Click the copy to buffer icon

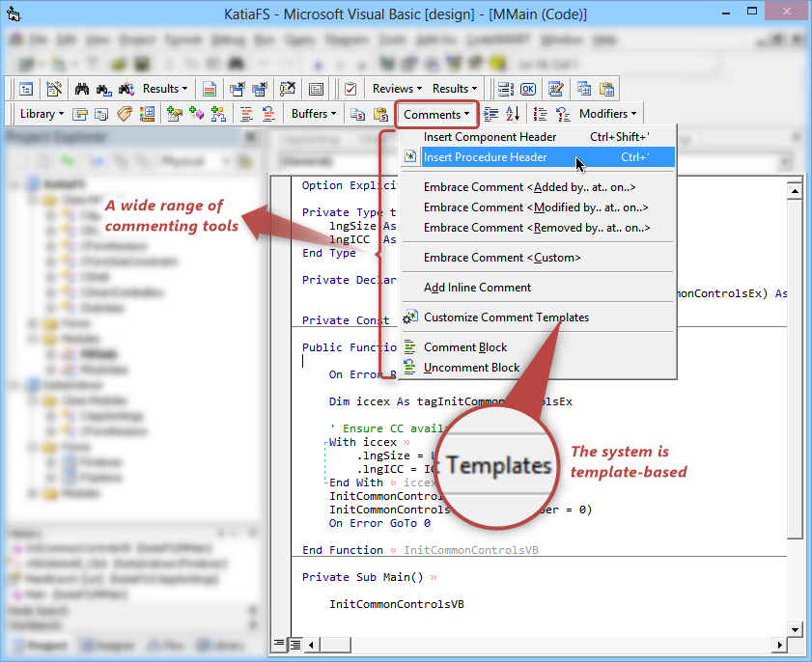(358, 114)
